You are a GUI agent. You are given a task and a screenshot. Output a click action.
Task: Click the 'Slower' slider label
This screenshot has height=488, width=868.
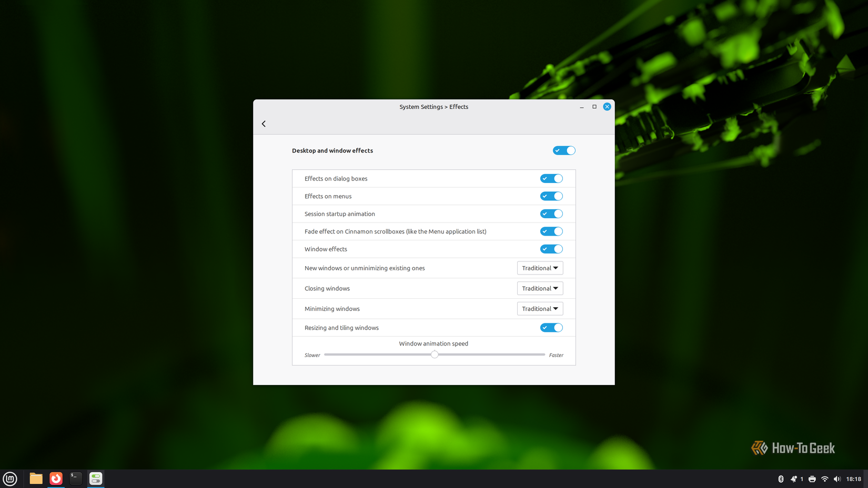pos(312,355)
